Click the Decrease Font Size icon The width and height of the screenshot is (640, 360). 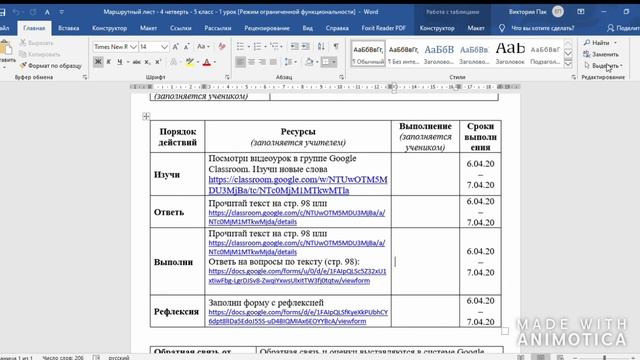(x=187, y=47)
